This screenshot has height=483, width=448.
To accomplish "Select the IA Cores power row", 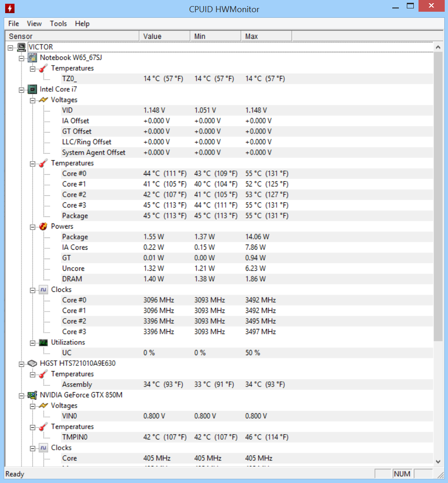I will [x=247, y=247].
